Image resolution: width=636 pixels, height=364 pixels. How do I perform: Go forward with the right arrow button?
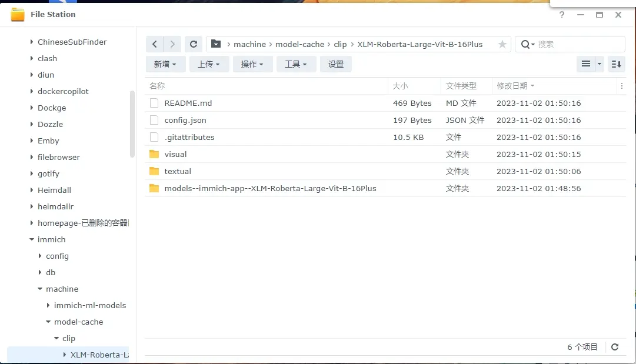[172, 44]
